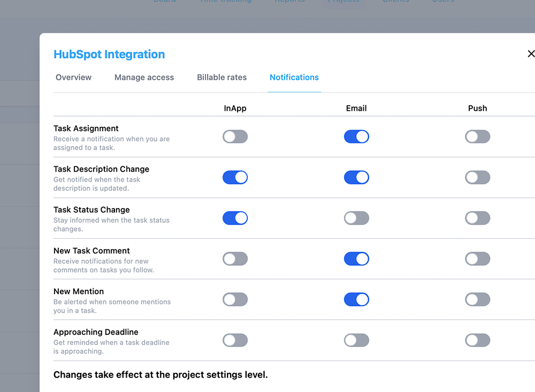Click the Push column header
535x392 pixels.
point(477,108)
